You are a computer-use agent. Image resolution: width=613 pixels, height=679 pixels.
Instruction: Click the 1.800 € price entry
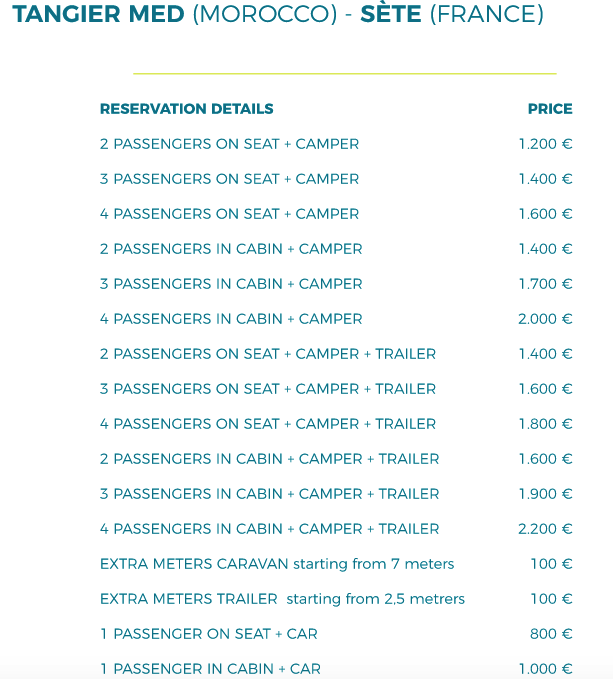pos(545,424)
